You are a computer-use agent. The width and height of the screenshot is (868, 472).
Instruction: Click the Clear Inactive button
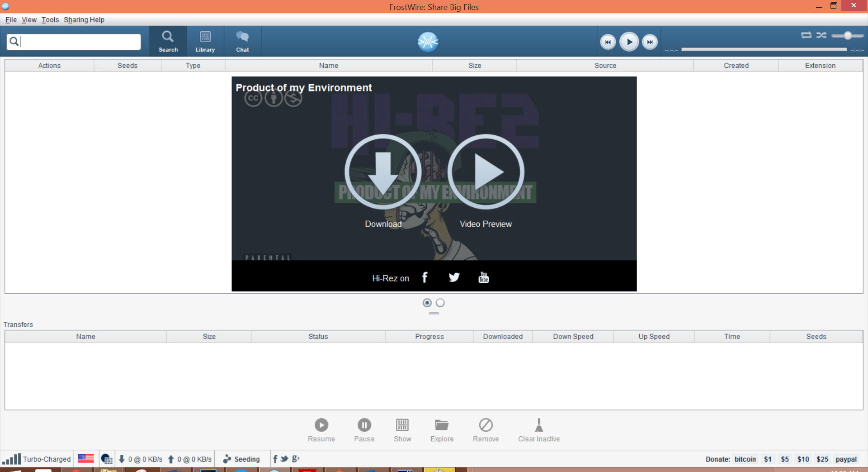[539, 430]
